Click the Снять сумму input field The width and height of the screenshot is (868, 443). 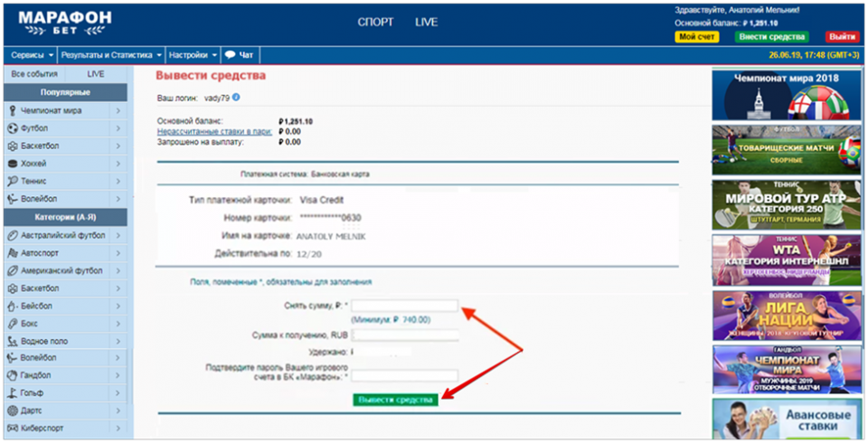pos(405,305)
